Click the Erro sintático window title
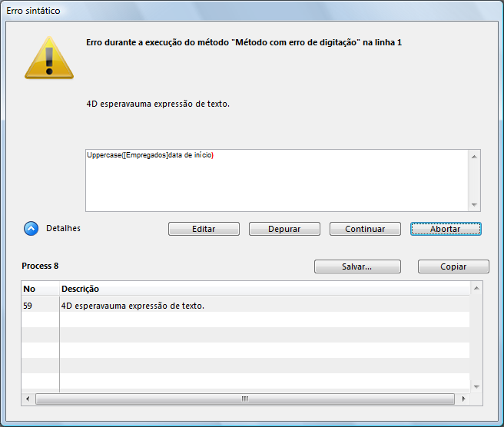The height and width of the screenshot is (427, 504). [x=34, y=11]
